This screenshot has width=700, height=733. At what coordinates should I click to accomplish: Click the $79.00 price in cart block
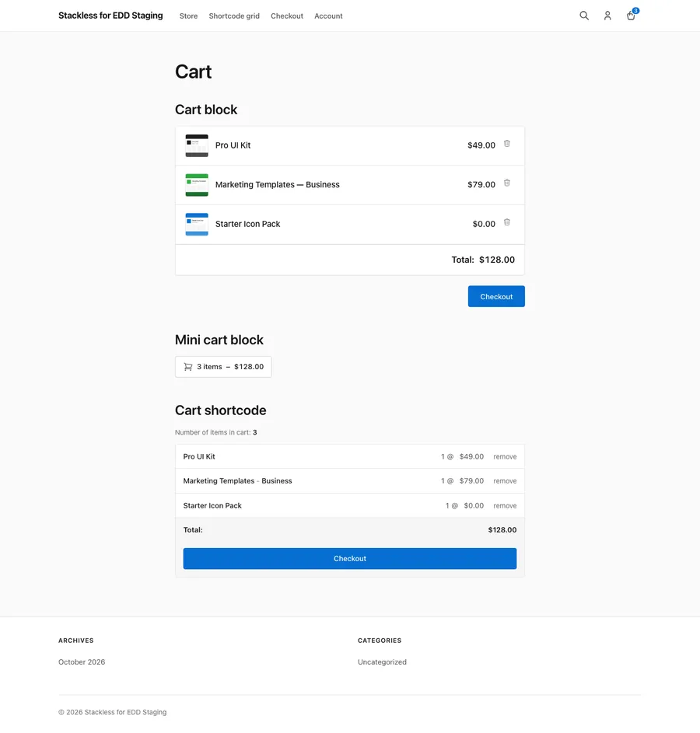(x=481, y=185)
